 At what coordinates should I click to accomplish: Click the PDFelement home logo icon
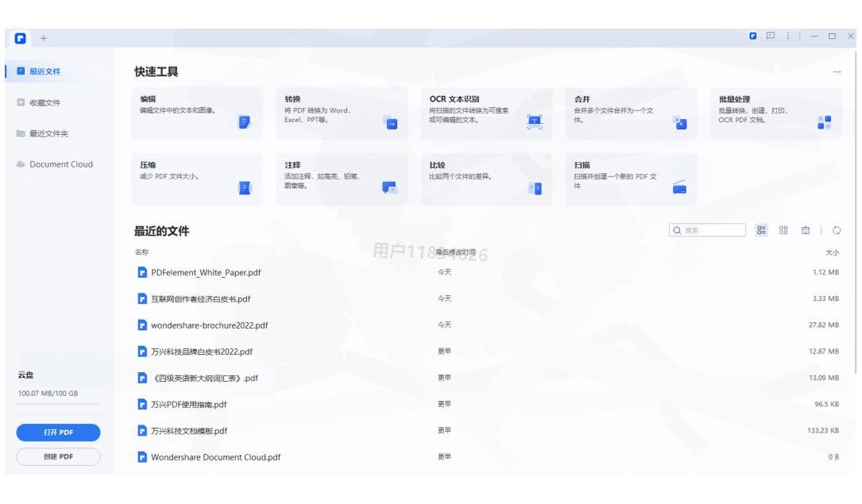coord(21,38)
